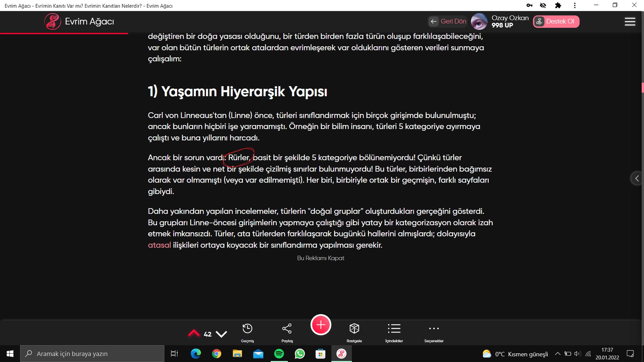Expand the right side panel chevron
This screenshot has height=362, width=644.
[637, 178]
